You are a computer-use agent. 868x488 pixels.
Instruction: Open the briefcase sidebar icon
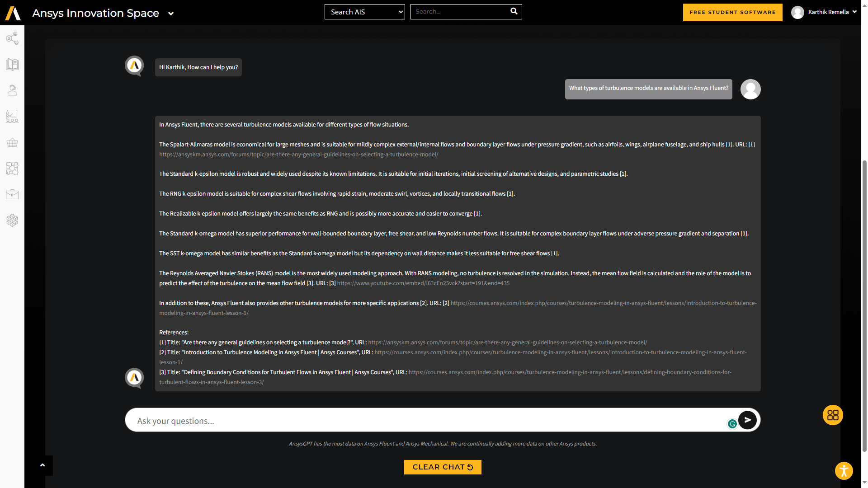tap(12, 194)
